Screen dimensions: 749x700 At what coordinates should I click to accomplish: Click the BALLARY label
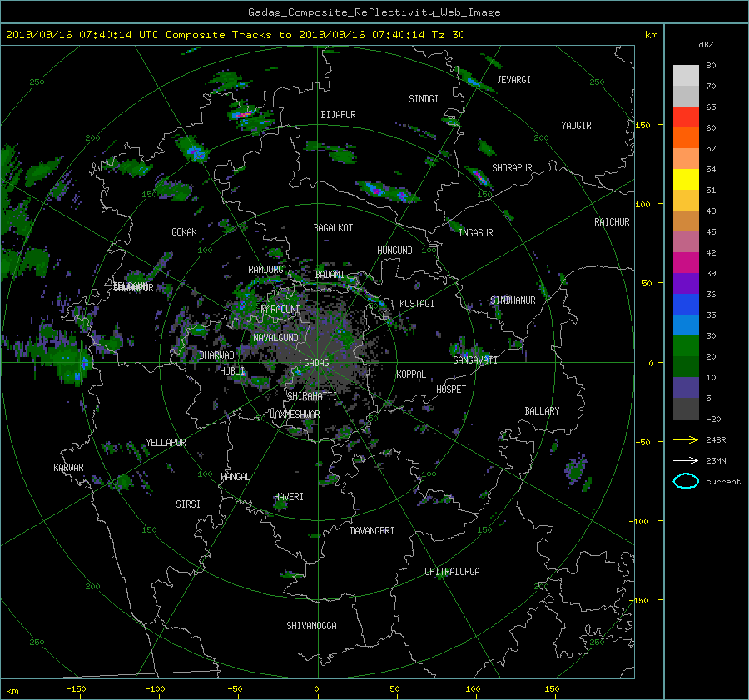(x=542, y=411)
